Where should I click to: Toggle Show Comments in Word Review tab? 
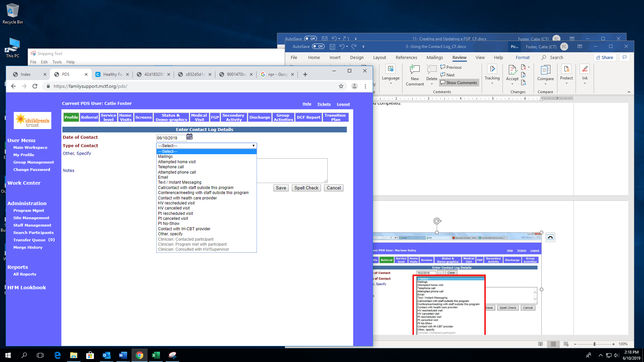coord(459,82)
